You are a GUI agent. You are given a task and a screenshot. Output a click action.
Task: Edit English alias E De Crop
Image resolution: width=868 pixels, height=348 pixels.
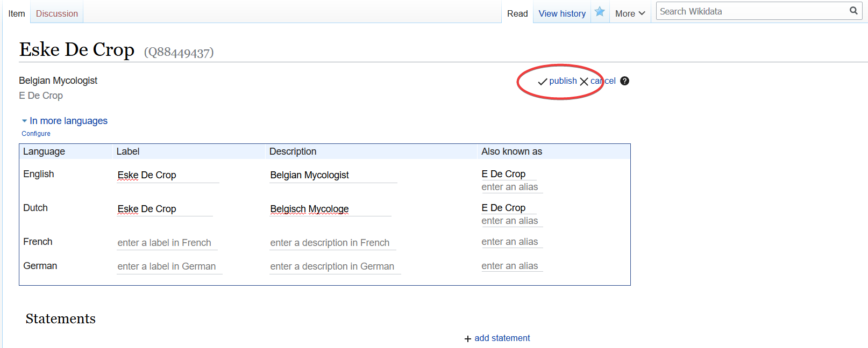point(509,174)
